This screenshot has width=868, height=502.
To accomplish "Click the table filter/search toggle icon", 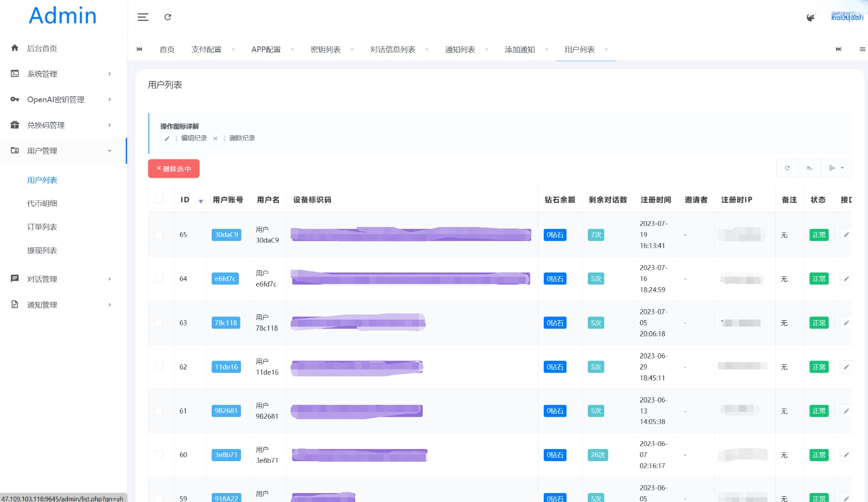I will [x=810, y=168].
